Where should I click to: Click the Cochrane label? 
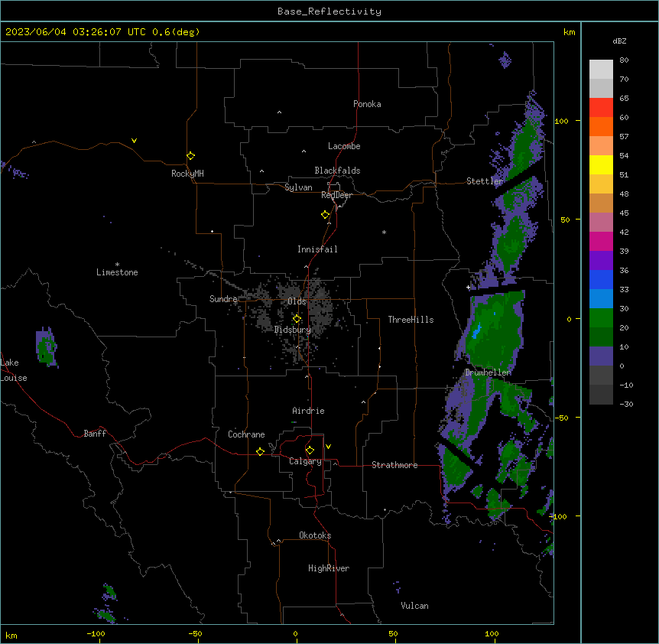click(x=246, y=434)
